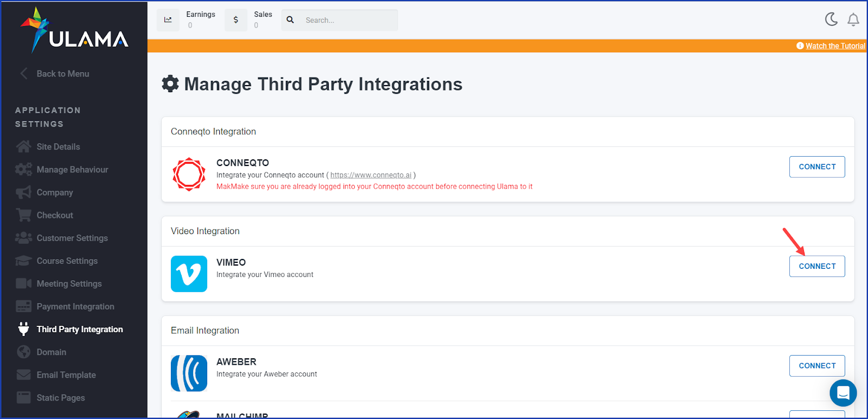Screen dimensions: 868x419
Task: Open Watch the Tutorial link
Action: pyautogui.click(x=835, y=46)
